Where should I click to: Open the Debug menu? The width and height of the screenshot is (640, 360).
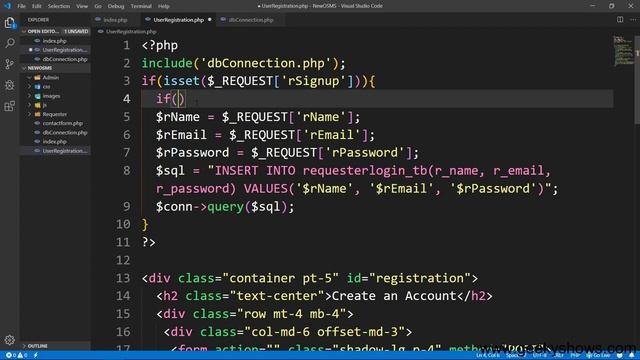pyautogui.click(x=116, y=6)
